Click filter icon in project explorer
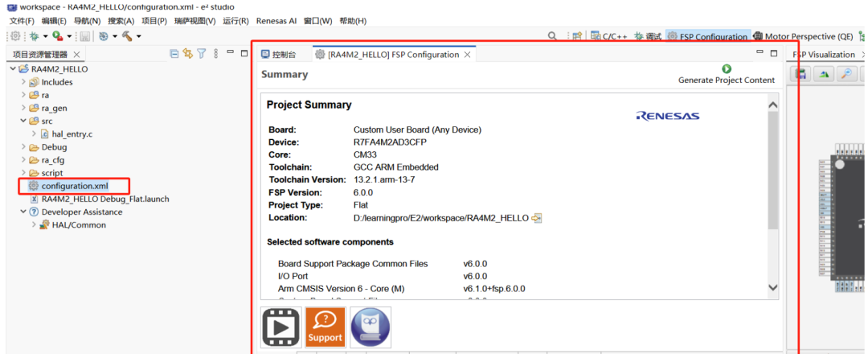868x354 pixels. [202, 54]
